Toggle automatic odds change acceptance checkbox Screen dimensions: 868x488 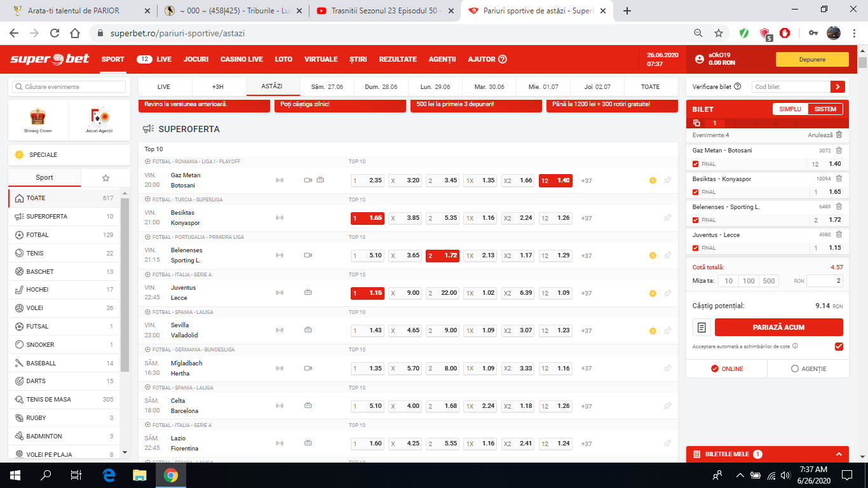[839, 346]
